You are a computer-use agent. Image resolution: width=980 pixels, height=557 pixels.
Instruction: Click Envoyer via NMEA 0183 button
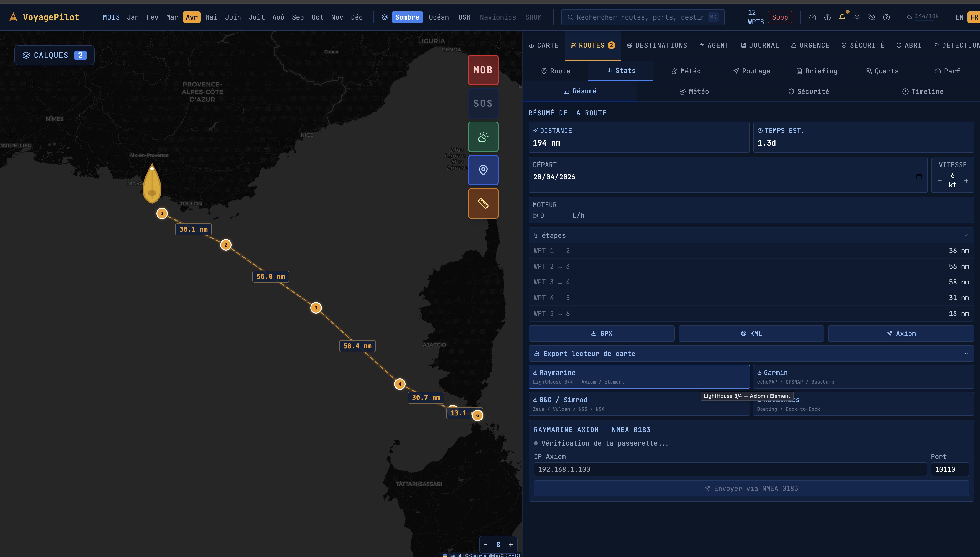[751, 489]
